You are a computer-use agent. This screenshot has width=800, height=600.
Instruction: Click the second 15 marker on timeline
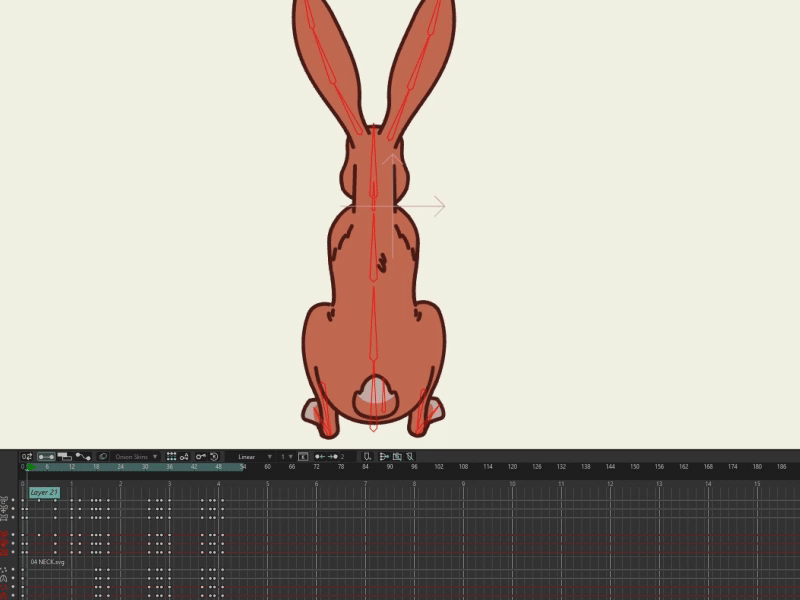(x=757, y=484)
